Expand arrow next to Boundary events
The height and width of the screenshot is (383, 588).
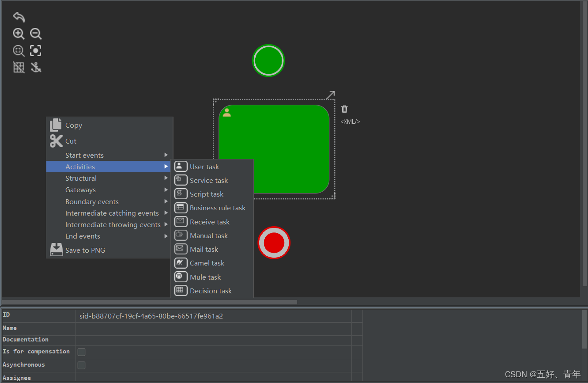[x=166, y=201]
